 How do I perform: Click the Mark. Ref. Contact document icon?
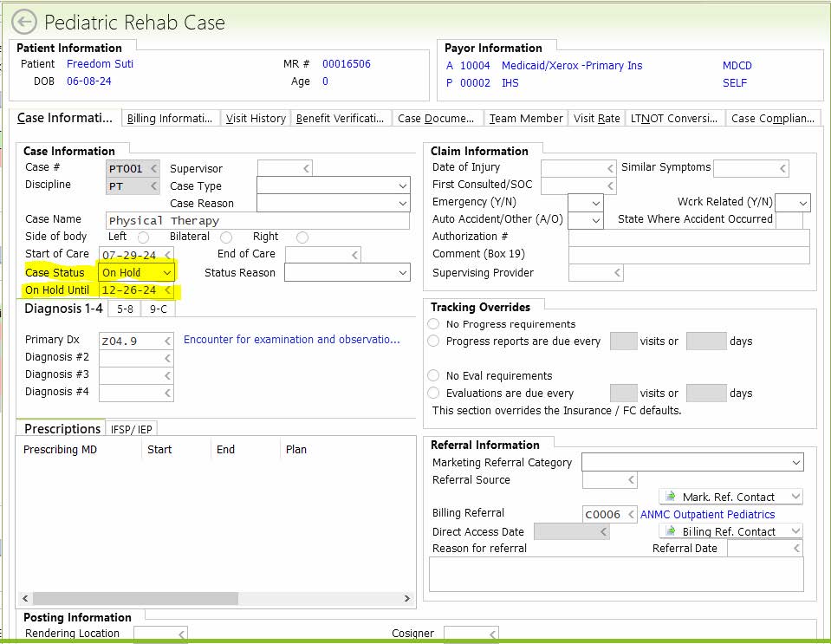(671, 497)
